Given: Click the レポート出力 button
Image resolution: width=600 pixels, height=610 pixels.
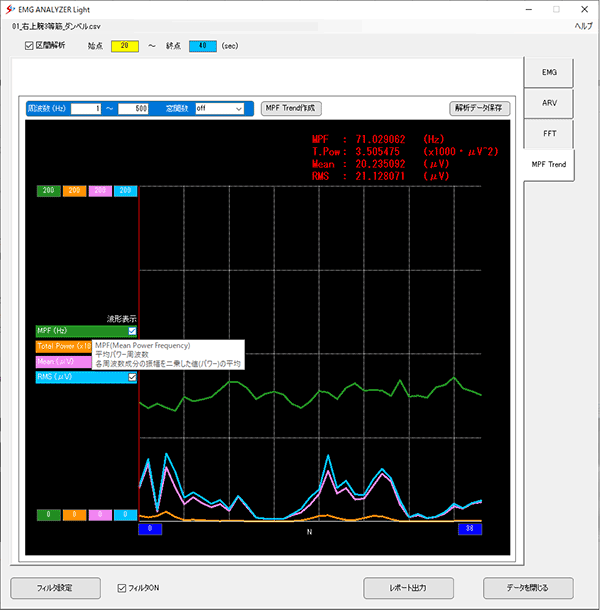Looking at the screenshot, I should pos(408,588).
